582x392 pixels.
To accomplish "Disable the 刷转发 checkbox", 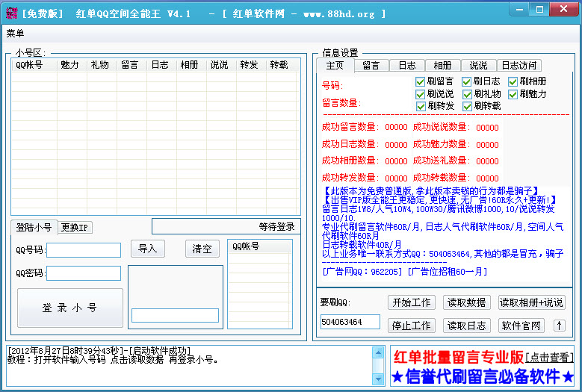I will (421, 107).
